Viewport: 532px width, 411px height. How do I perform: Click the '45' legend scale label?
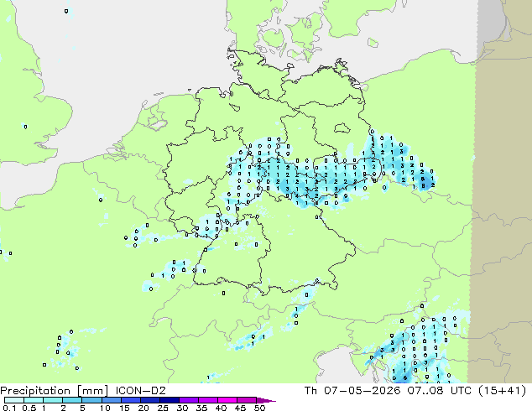click(x=240, y=408)
